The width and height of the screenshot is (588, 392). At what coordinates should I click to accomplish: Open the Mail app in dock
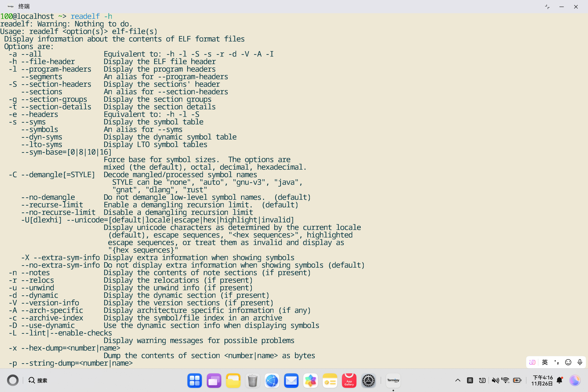[x=291, y=380]
